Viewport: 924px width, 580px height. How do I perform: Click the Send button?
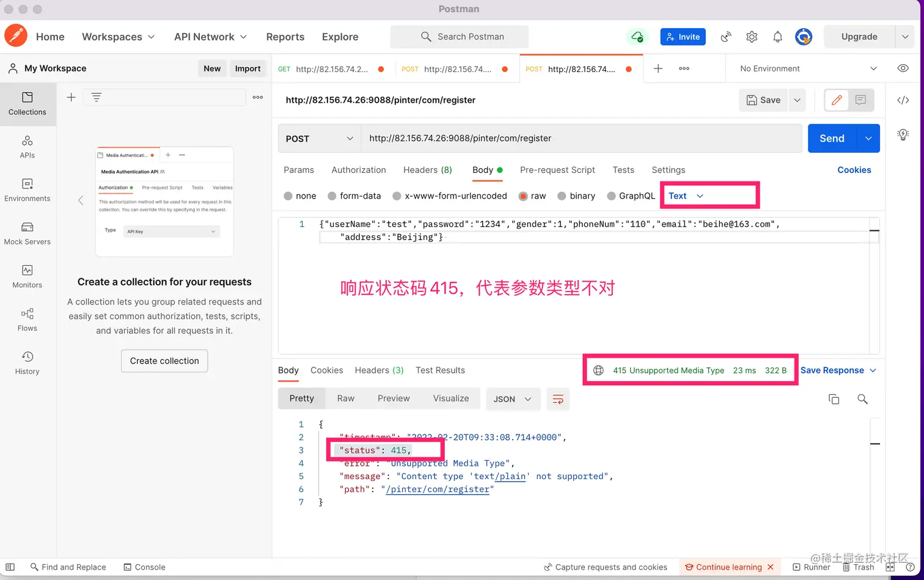pos(832,139)
